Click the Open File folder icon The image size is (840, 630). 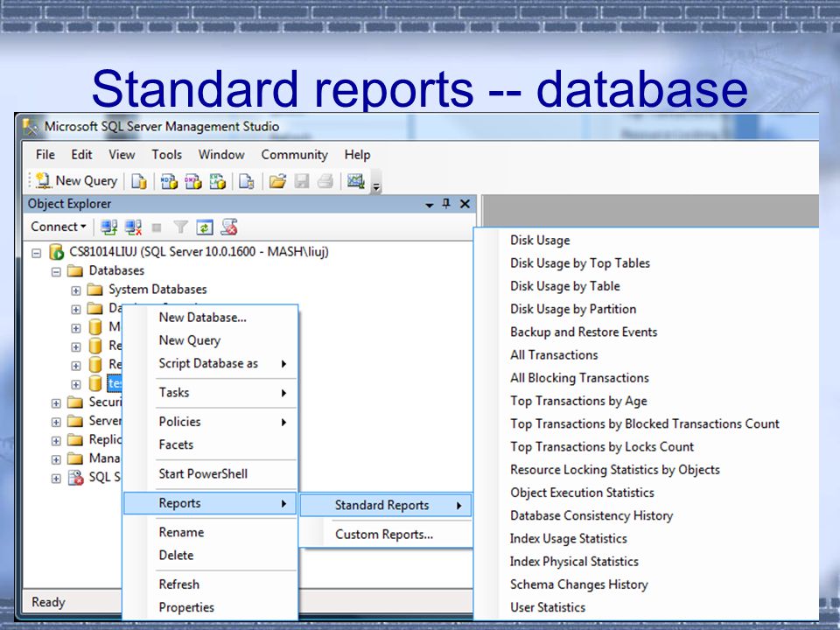[x=277, y=182]
